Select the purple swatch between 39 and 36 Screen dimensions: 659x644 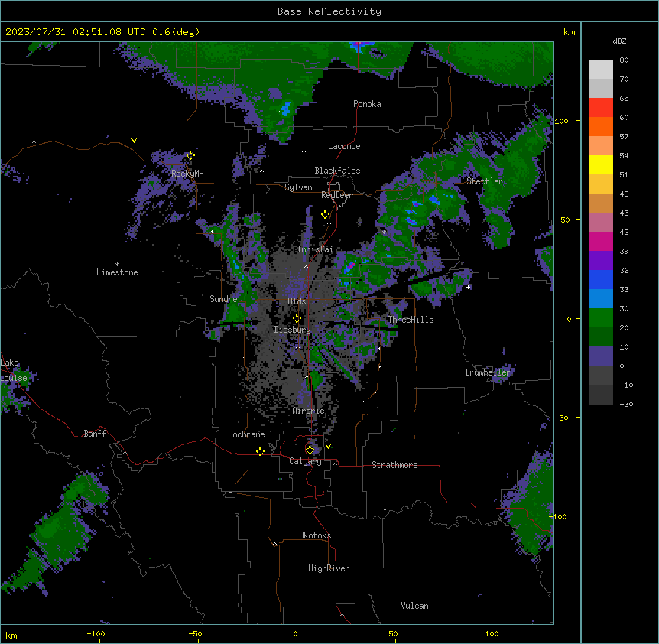tap(601, 261)
